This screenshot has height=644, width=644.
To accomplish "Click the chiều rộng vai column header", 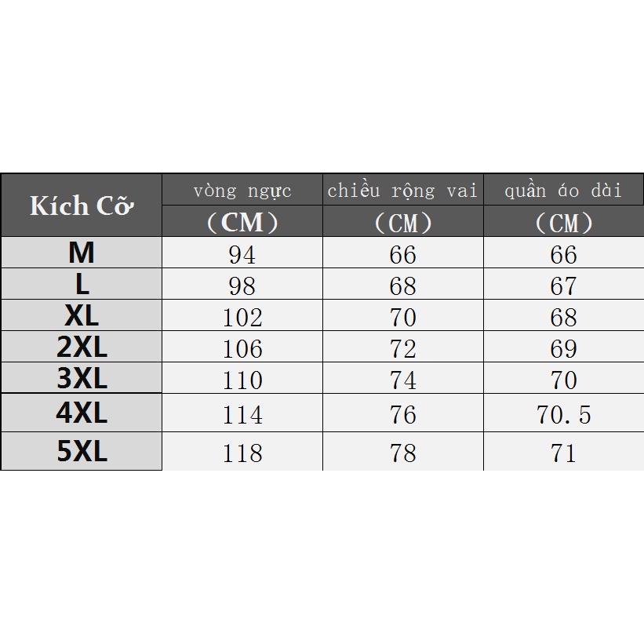I will [x=402, y=191].
